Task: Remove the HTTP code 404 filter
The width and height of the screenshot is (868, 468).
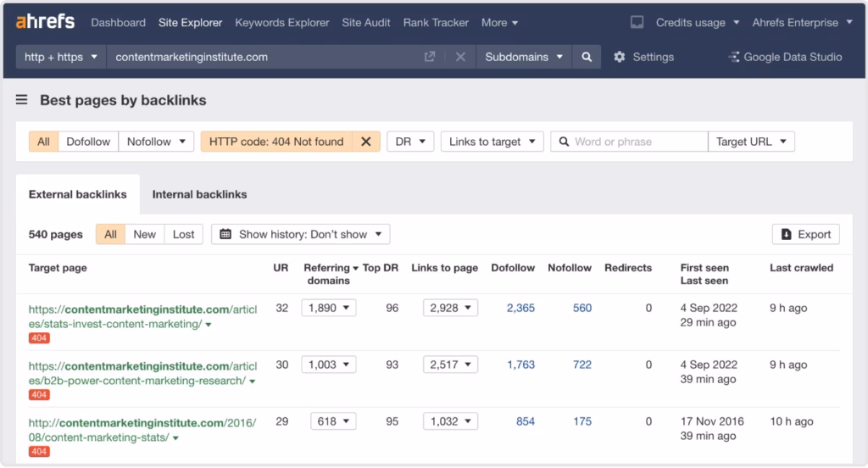Action: point(365,142)
